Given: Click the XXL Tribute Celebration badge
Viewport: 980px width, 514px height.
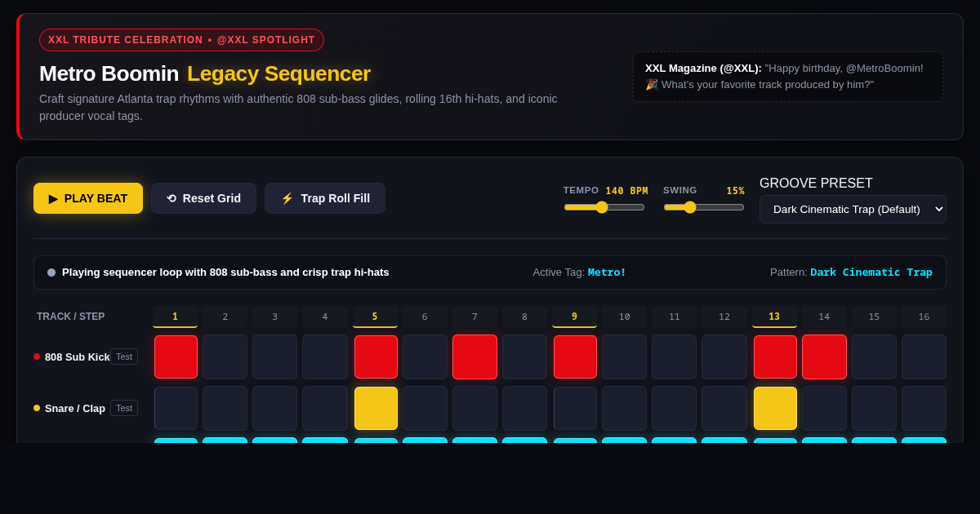Looking at the screenshot, I should [181, 40].
